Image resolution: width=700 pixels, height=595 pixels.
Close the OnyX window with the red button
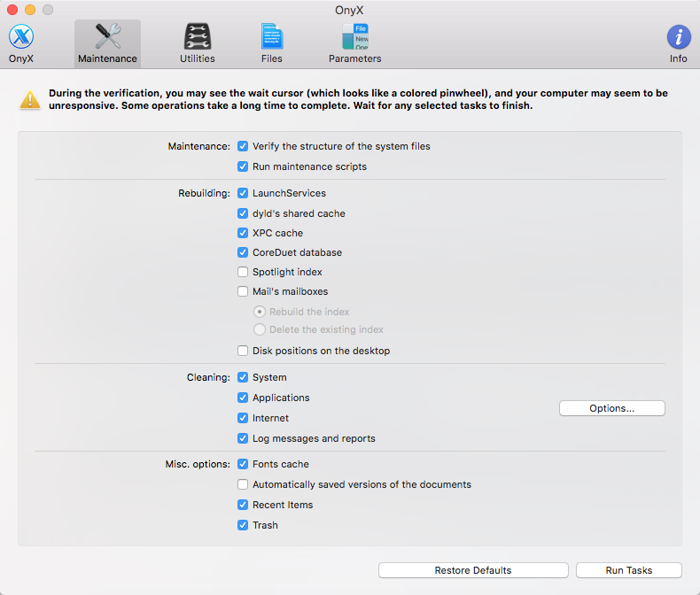(12, 10)
